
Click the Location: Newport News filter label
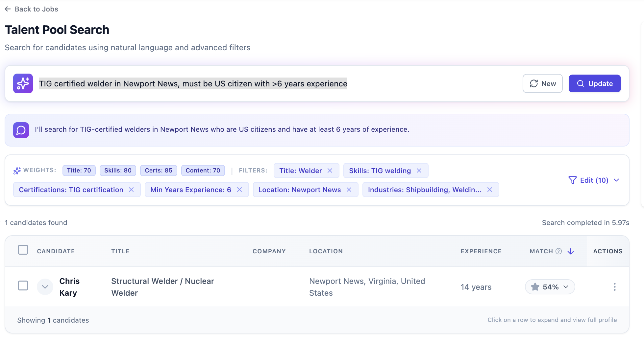pyautogui.click(x=300, y=190)
